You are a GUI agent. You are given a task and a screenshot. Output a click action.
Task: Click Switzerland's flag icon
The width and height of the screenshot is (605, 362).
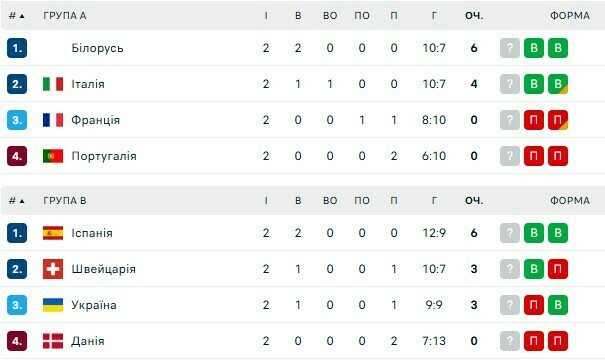coord(53,269)
